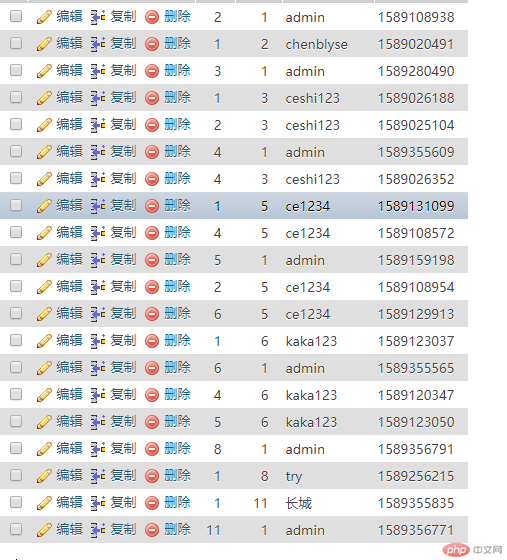
Task: Click the red delete icon in try row
Action: (152, 476)
